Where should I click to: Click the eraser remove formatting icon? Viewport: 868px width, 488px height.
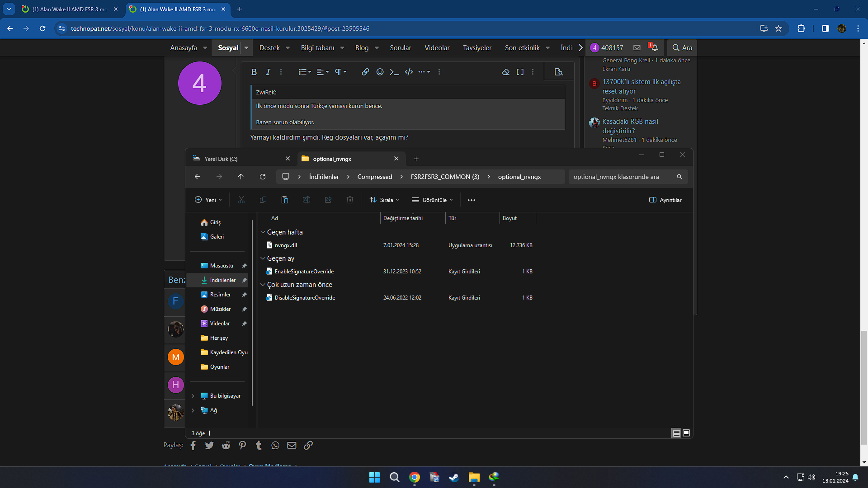click(505, 72)
